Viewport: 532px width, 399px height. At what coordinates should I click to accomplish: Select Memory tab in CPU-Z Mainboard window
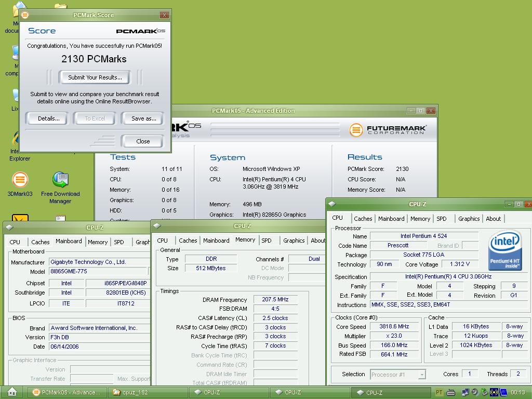pyautogui.click(x=97, y=242)
